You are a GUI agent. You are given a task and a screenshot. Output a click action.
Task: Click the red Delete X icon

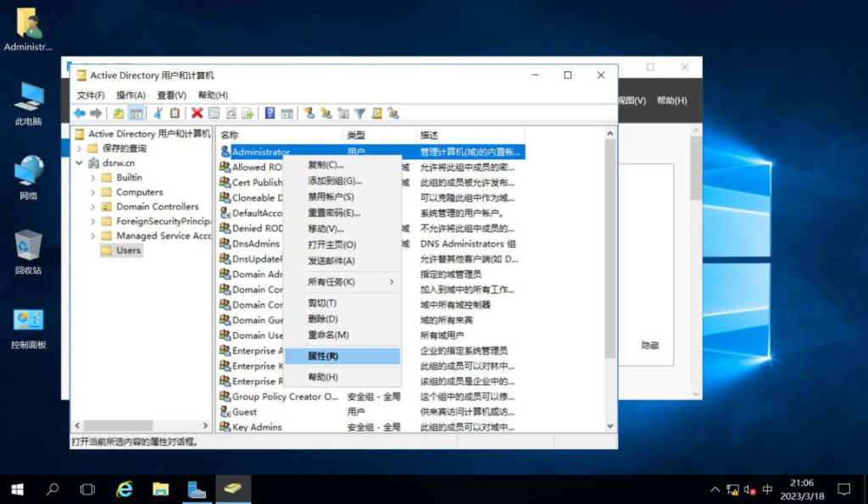(197, 114)
